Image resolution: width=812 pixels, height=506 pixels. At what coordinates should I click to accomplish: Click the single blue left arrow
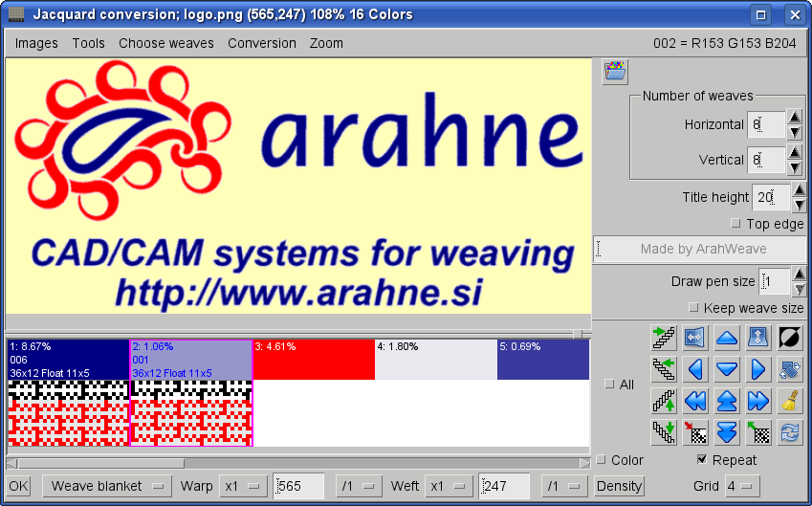coord(695,369)
